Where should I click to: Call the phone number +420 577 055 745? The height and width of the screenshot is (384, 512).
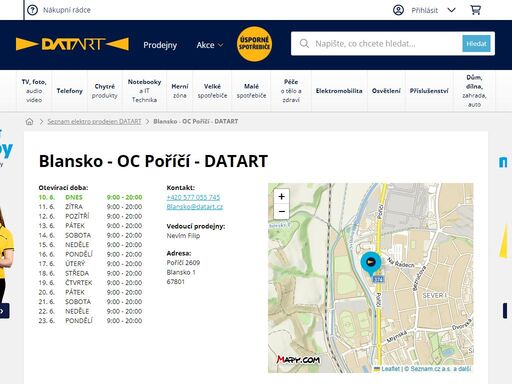click(193, 197)
